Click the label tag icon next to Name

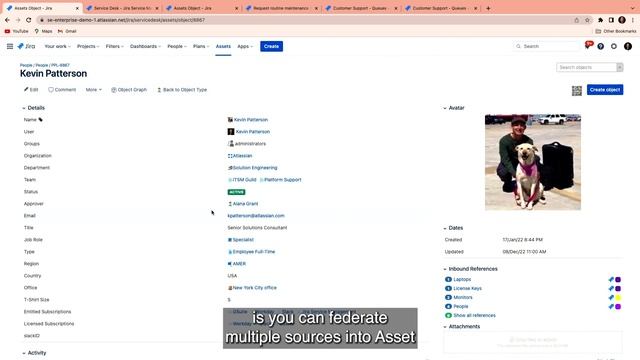40,120
